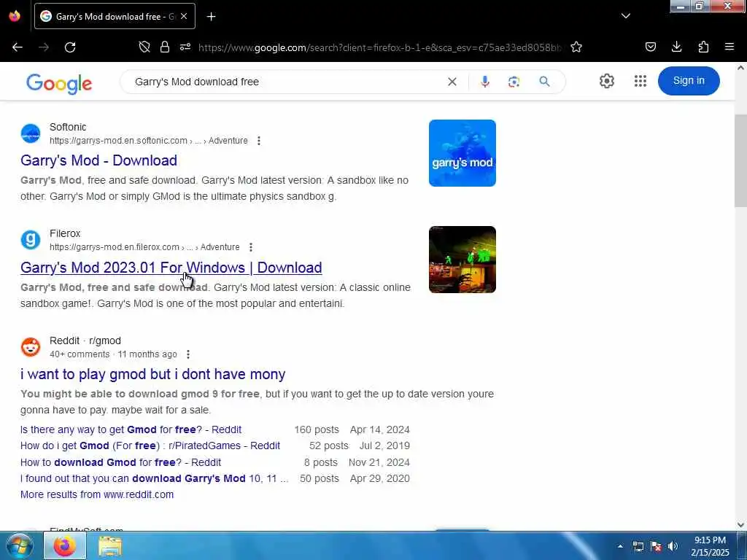Start voice search with the microphone icon

tap(485, 82)
